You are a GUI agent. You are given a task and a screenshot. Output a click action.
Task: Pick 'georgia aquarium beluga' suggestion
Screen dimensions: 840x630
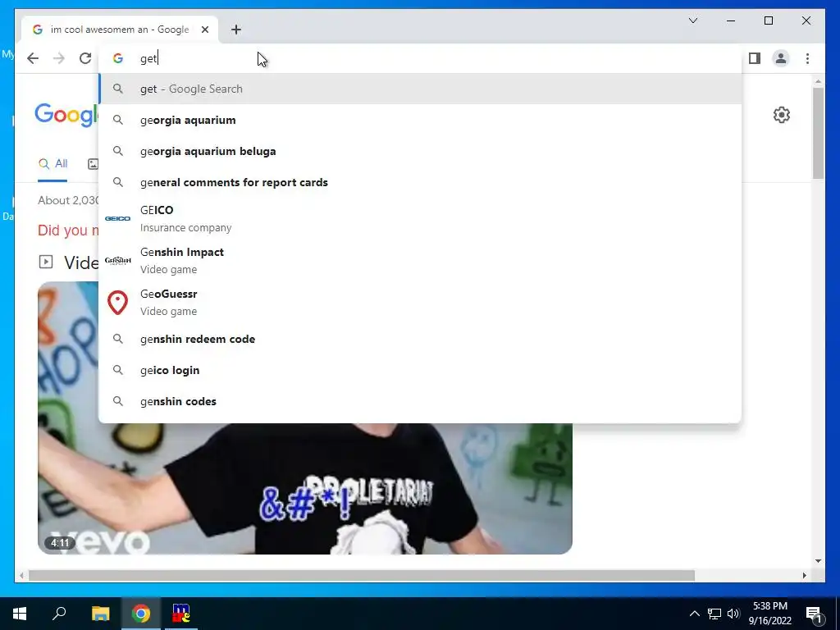point(421,151)
